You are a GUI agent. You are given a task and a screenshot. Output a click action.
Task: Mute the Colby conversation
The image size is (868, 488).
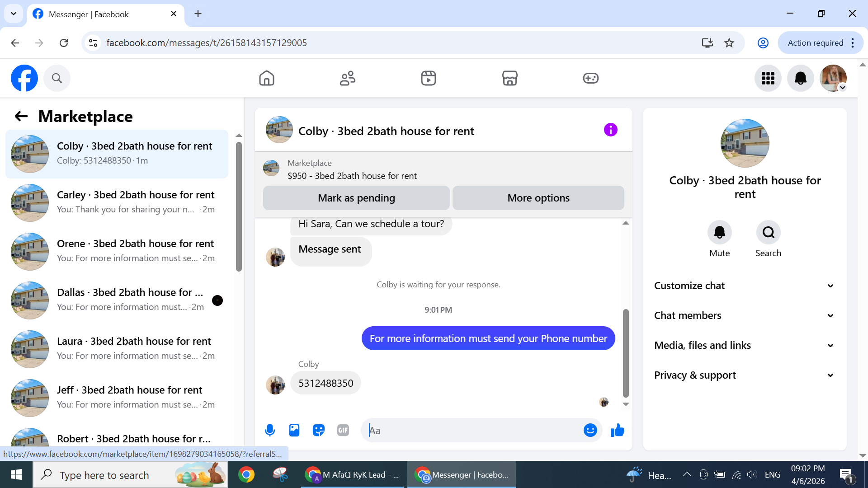(x=720, y=232)
